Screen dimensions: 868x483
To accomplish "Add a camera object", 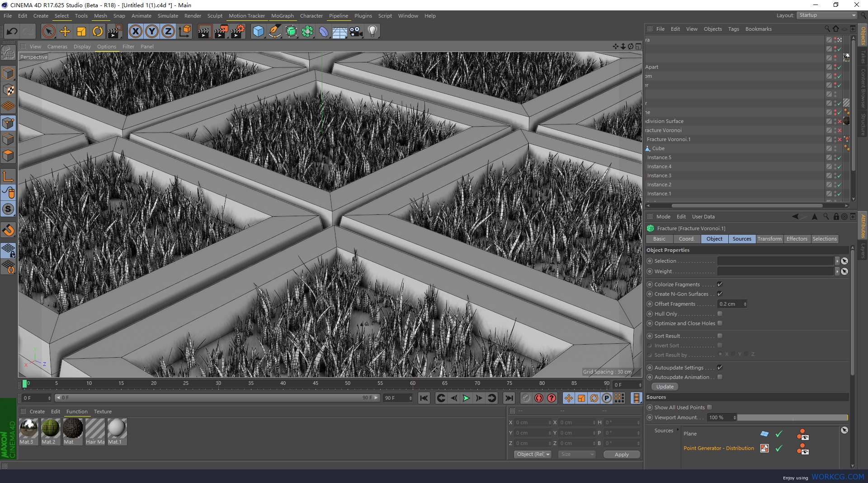I will (356, 31).
